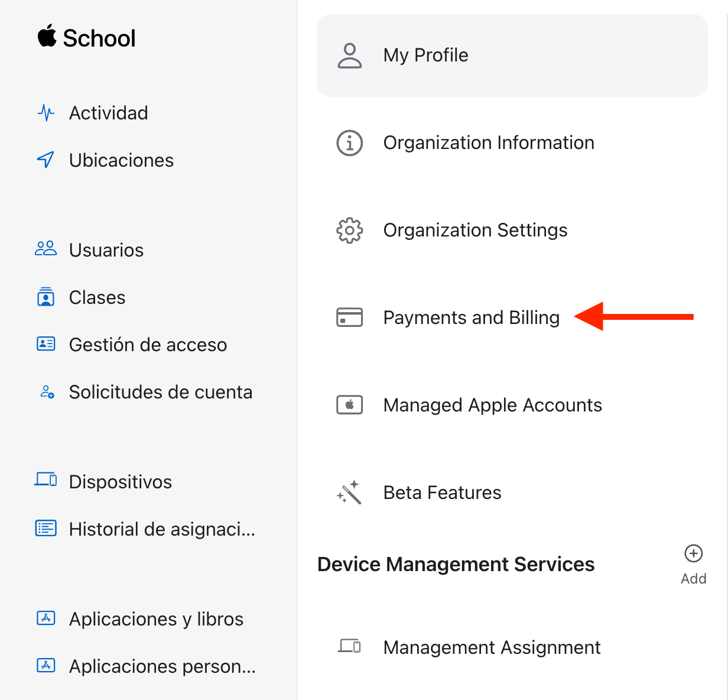Click the Actividad pulse icon

pos(46,113)
